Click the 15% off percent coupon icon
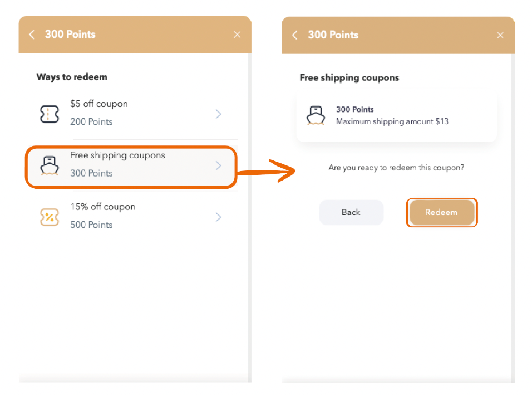The image size is (532, 395). 50,217
